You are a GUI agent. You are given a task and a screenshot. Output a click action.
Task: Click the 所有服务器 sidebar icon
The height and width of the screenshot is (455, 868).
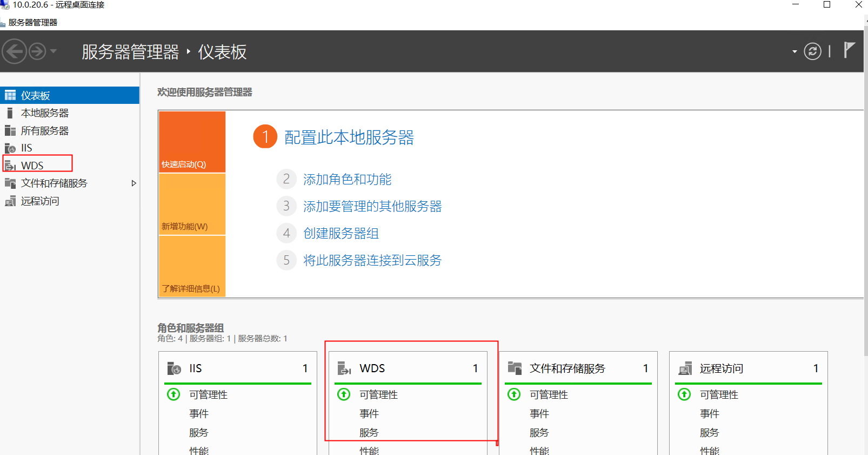(10, 131)
